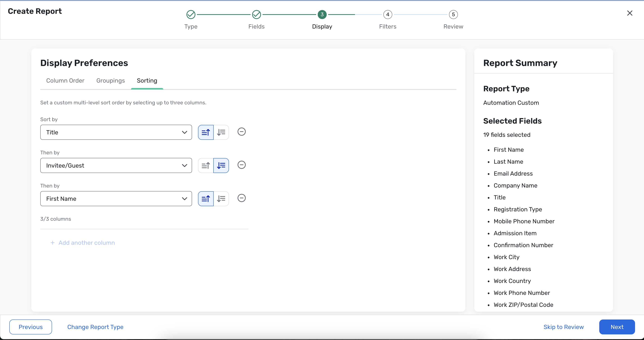Go to completed Type step icon
The width and height of the screenshot is (644, 340).
pos(191,15)
